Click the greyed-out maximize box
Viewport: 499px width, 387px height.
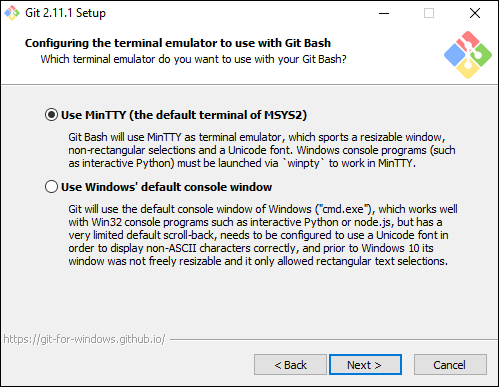click(x=429, y=13)
